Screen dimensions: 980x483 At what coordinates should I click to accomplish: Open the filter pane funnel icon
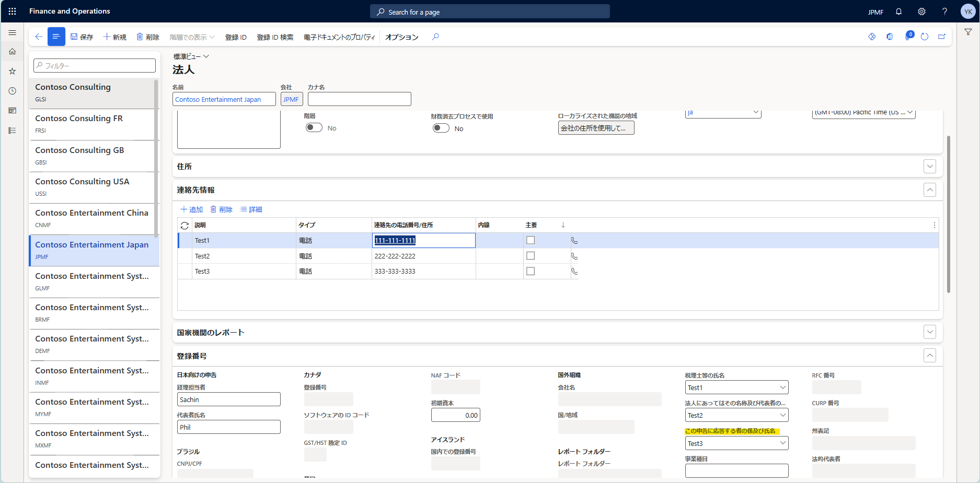tap(968, 32)
